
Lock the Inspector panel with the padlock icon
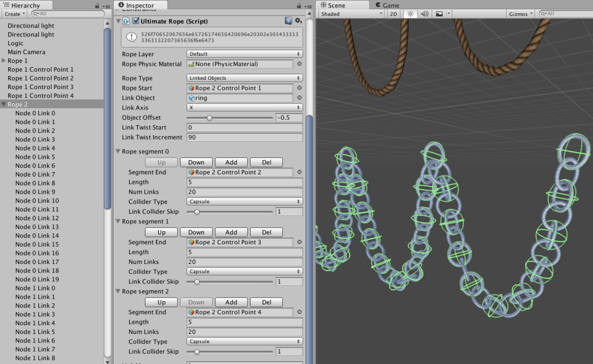299,6
